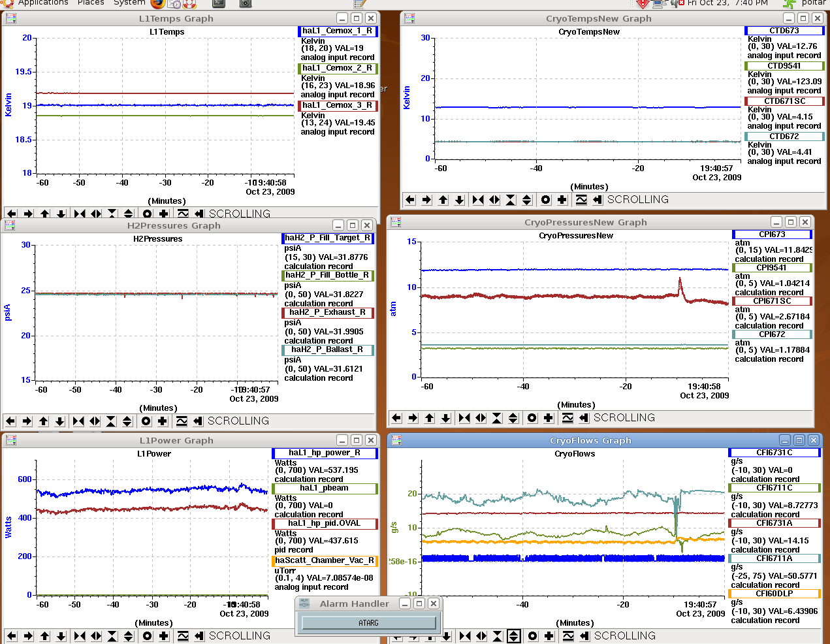Select CFI6731C curve in CryoFlows legend
The image size is (830, 644).
pos(774,453)
